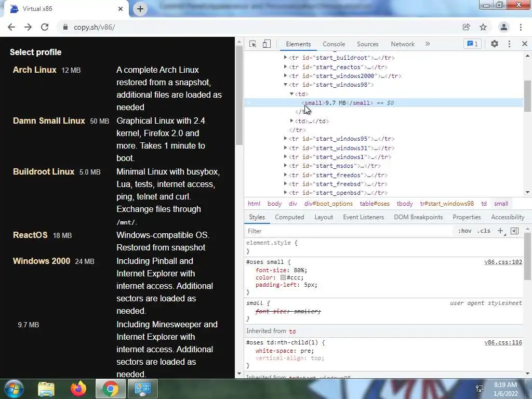Viewport: 532px width, 399px height.
Task: Open DevTools three-dot customize menu
Action: point(509,44)
